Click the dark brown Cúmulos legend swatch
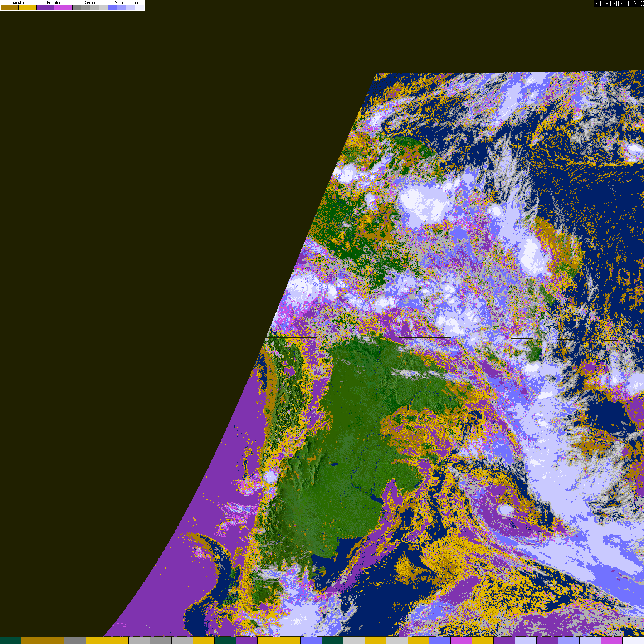 (x=10, y=8)
